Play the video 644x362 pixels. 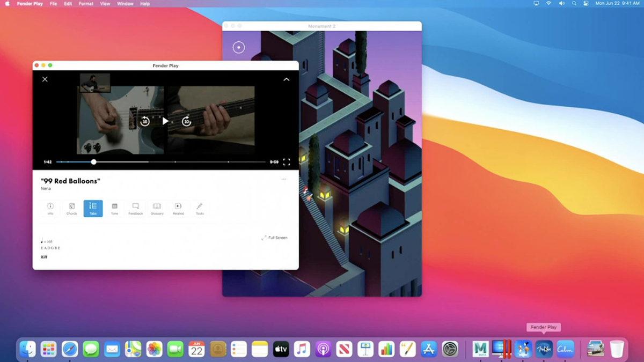click(x=165, y=121)
